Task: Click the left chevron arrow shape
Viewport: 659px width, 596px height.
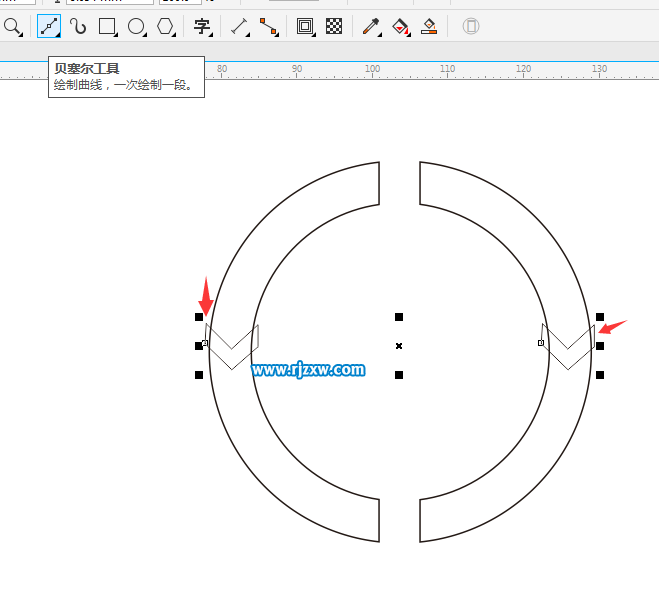Action: pyautogui.click(x=232, y=347)
